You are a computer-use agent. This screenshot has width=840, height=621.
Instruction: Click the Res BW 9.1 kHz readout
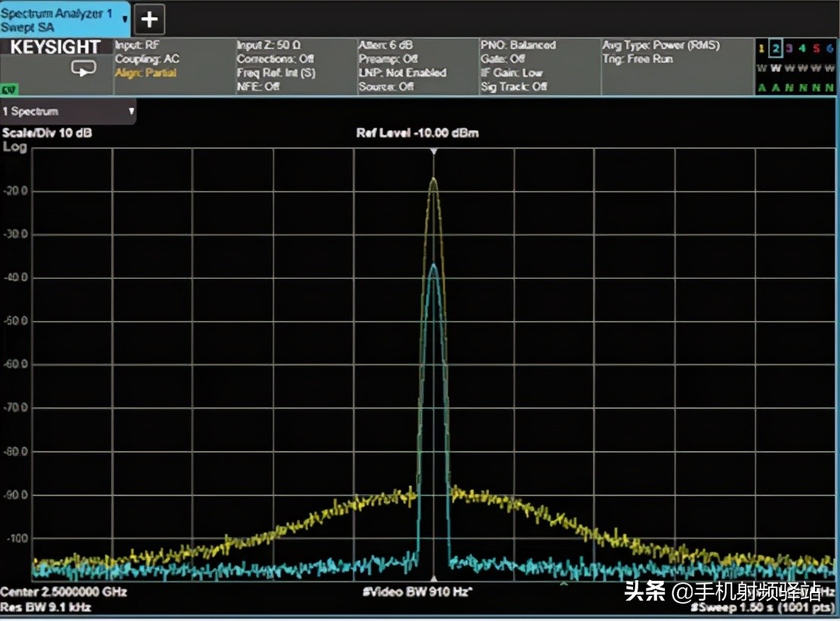[x=45, y=607]
